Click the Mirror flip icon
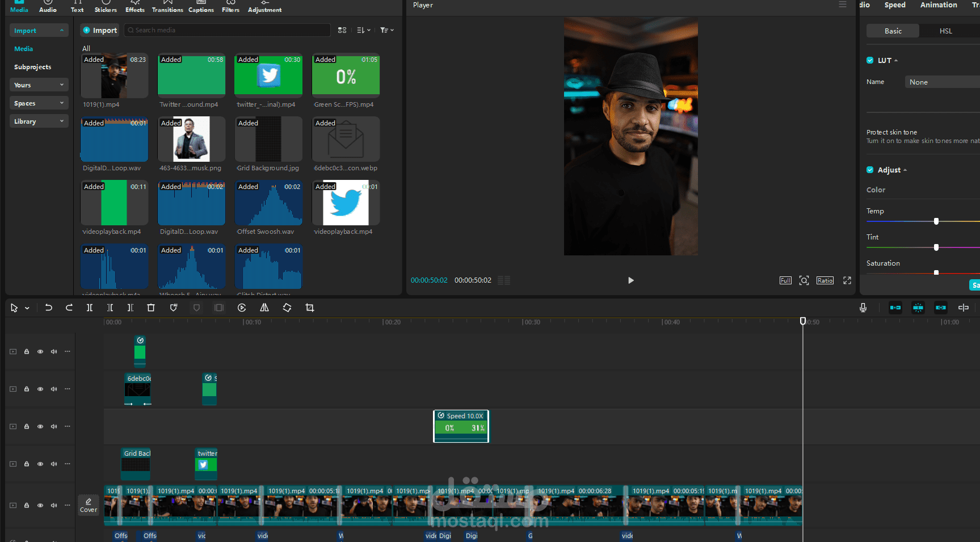980x542 pixels. (x=264, y=308)
